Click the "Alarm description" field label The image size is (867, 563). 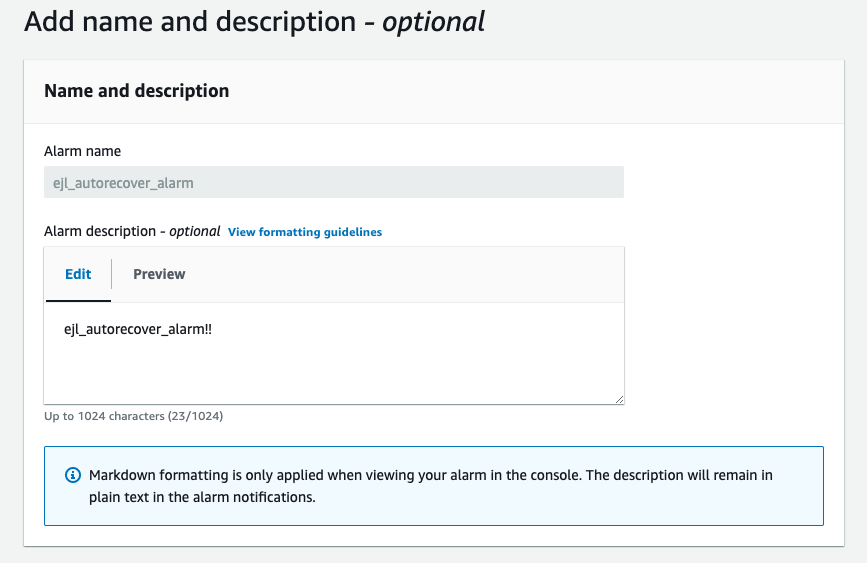coord(100,231)
